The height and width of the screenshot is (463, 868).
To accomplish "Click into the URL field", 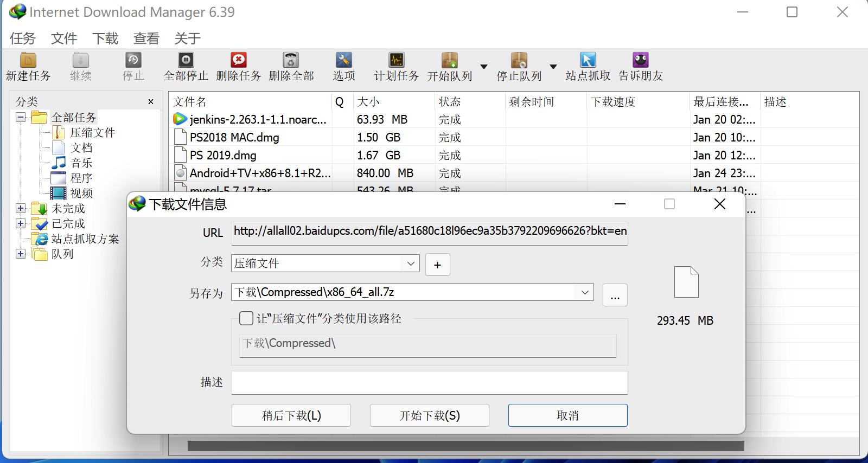I will pyautogui.click(x=430, y=233).
